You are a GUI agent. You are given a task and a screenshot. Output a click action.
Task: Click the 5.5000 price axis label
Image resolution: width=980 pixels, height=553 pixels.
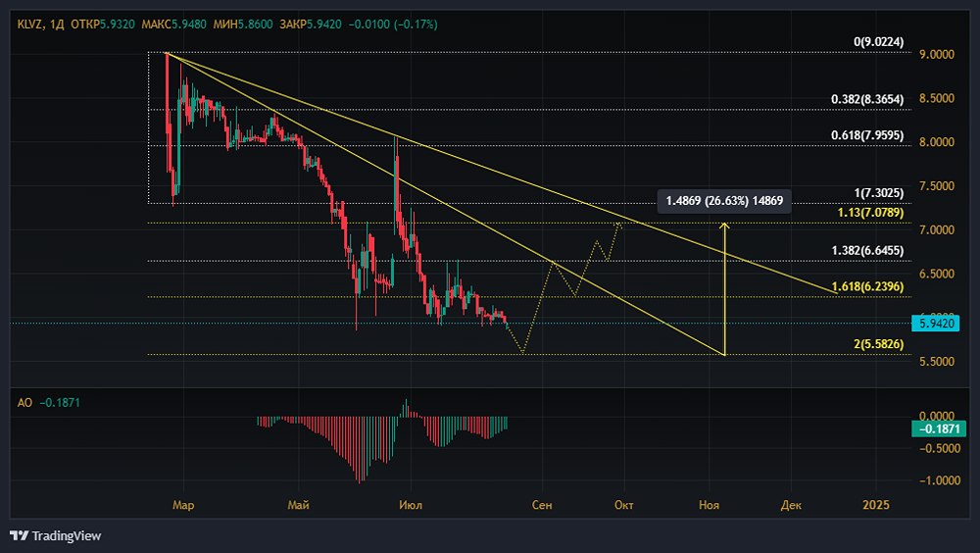click(x=936, y=361)
